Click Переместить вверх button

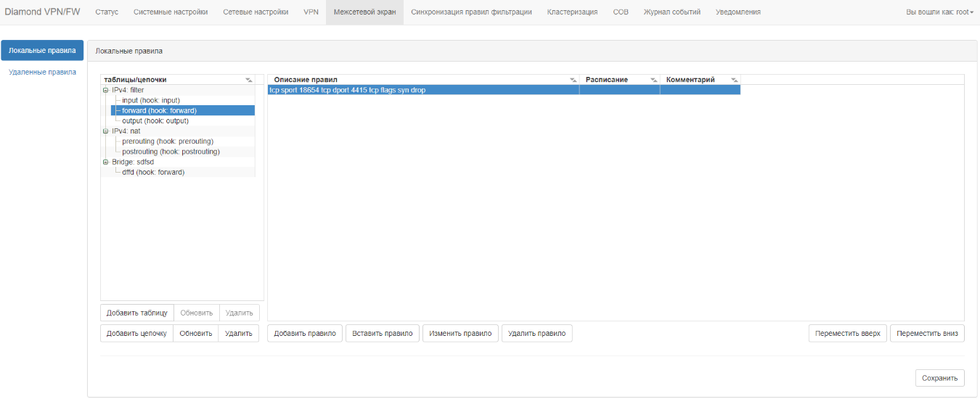(x=847, y=334)
